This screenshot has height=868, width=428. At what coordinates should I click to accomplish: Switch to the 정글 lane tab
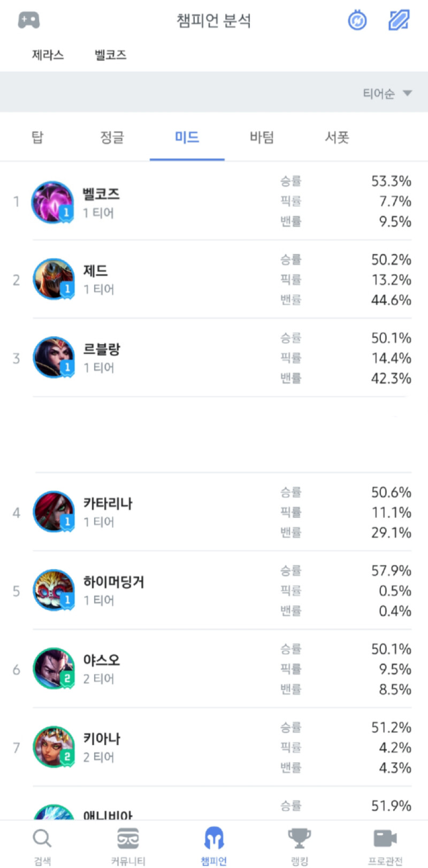point(112,137)
